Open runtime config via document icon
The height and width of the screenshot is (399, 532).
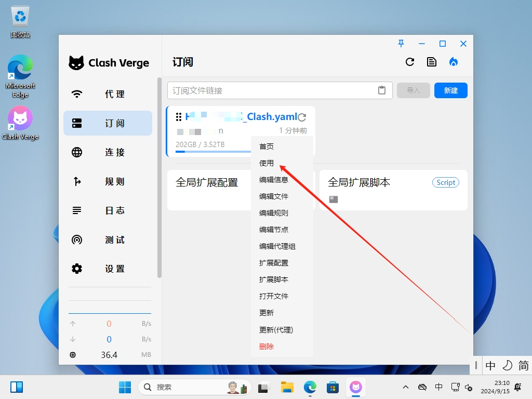pos(432,61)
